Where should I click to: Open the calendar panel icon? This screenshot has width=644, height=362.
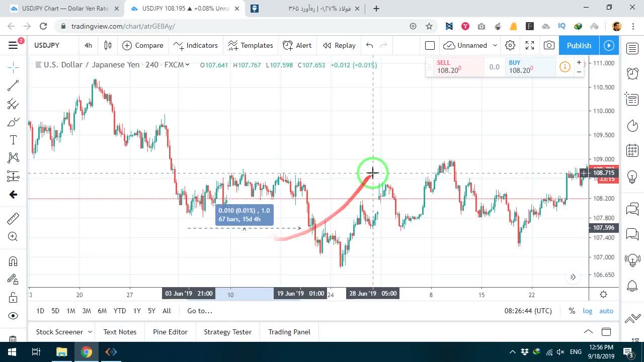point(632,150)
